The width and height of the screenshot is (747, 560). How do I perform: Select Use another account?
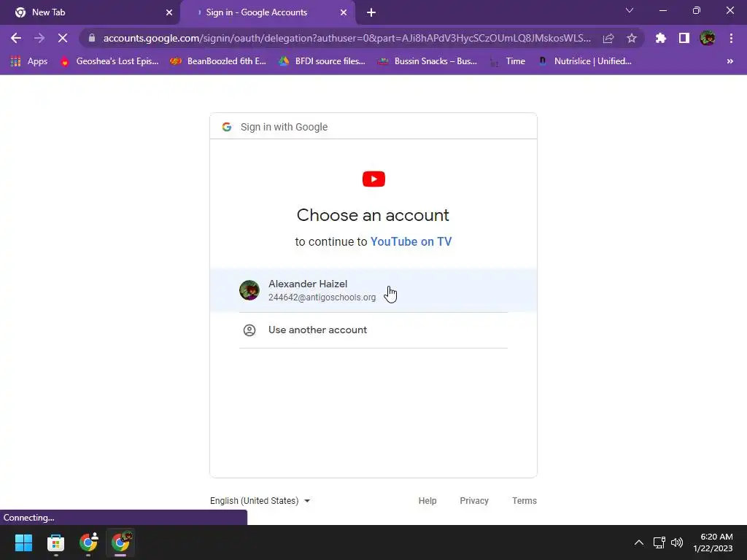point(373,330)
